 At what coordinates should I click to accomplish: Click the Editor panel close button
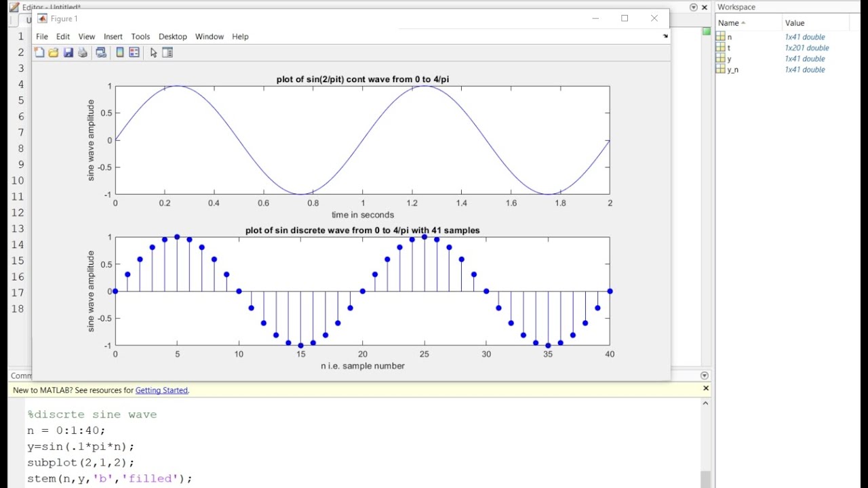click(x=706, y=7)
